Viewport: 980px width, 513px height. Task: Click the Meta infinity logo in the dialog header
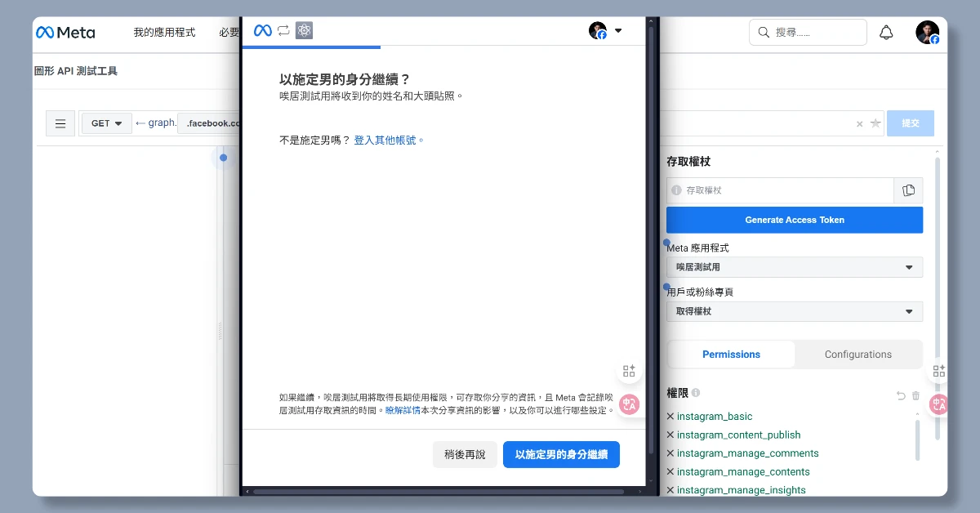coord(262,31)
